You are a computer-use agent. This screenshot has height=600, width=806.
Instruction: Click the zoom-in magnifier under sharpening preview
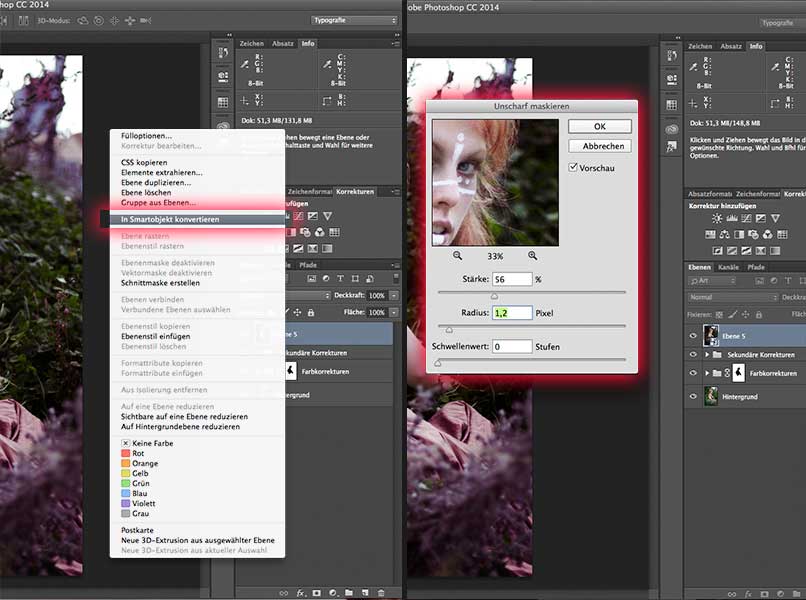click(x=533, y=256)
